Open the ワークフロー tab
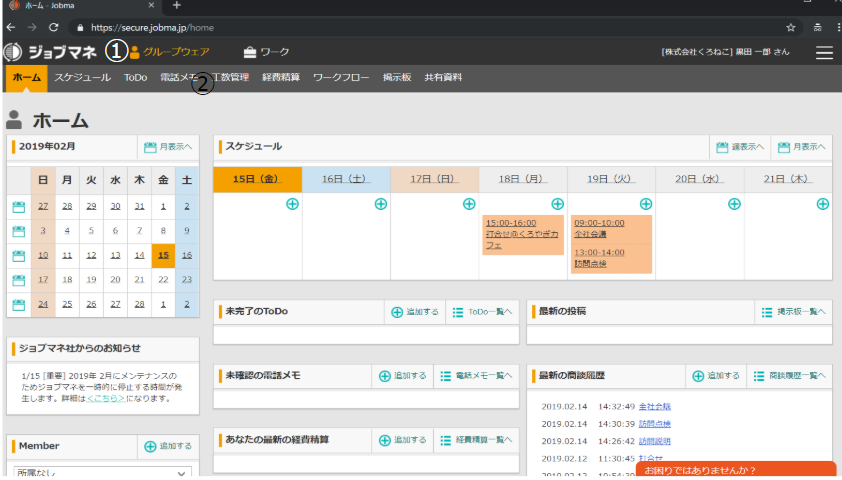This screenshot has height=480, width=842. [x=341, y=78]
